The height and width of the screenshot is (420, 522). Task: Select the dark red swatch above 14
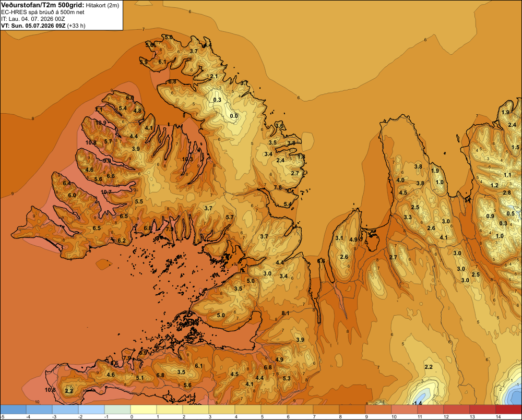508,410
